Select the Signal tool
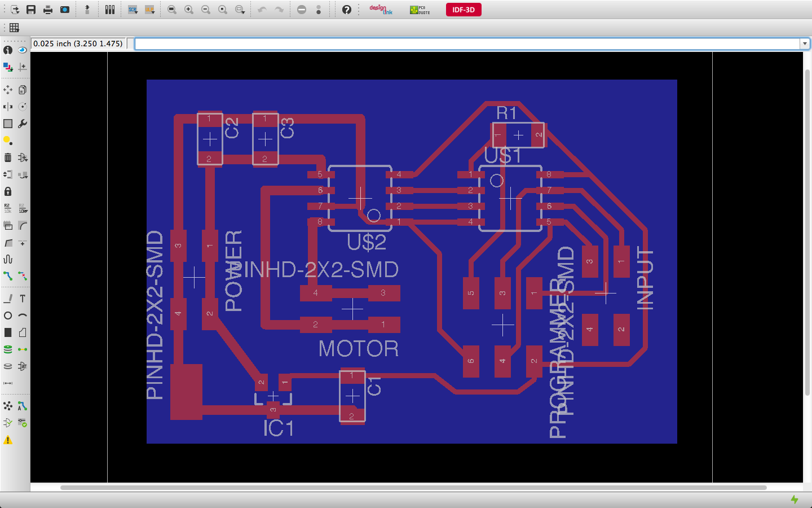Screen dimensions: 812x508 click(23, 349)
